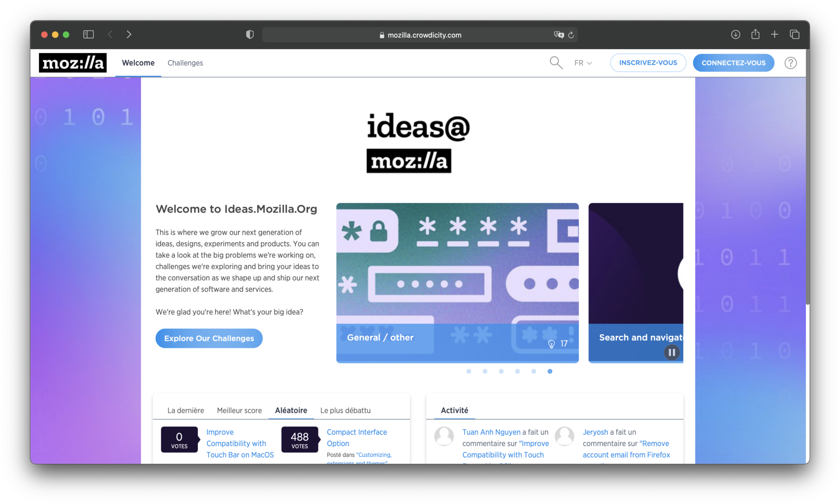Go forward with the browser forward arrow
This screenshot has height=504, width=840.
coord(129,35)
